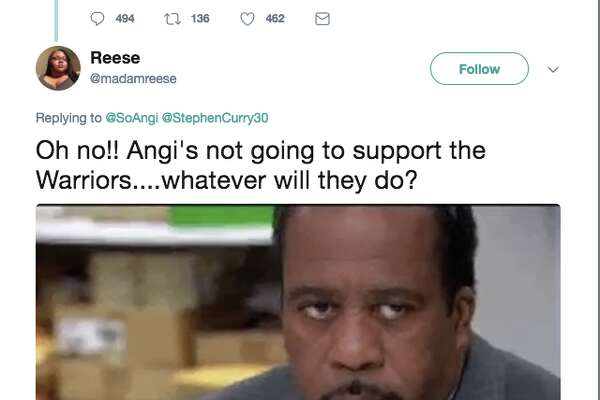Click the reply speech bubble icon
Viewport: 600px width, 400px height.
click(x=97, y=18)
